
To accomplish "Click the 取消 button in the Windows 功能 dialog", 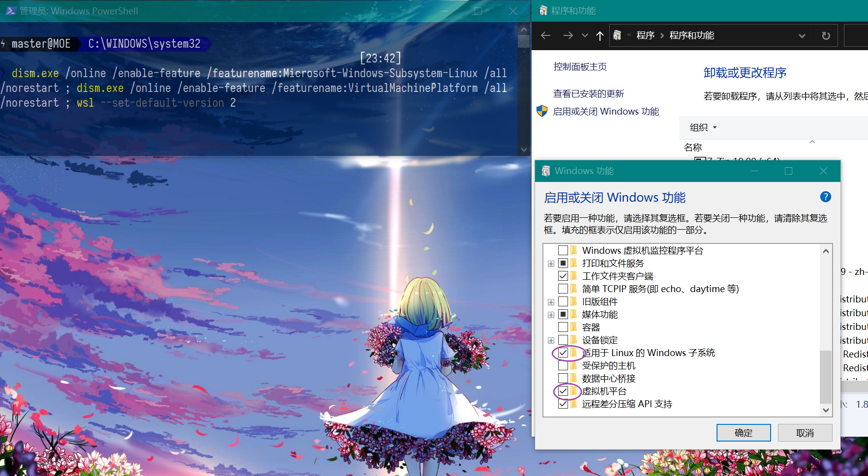I will [x=805, y=433].
